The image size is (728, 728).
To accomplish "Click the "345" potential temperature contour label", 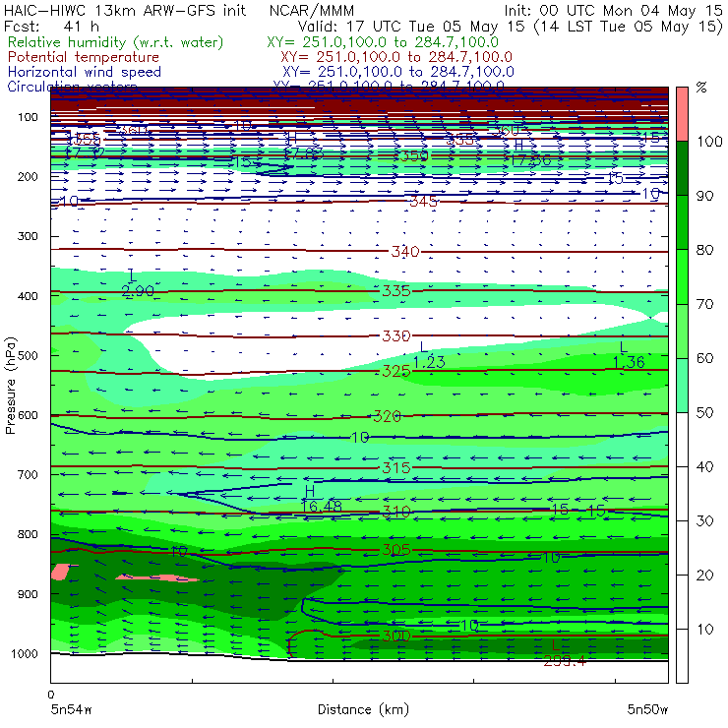I will pyautogui.click(x=423, y=202).
